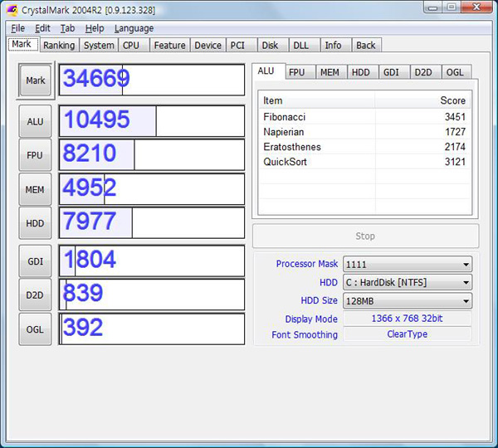Run the D2D benchmark button
The image size is (498, 448).
[x=35, y=295]
